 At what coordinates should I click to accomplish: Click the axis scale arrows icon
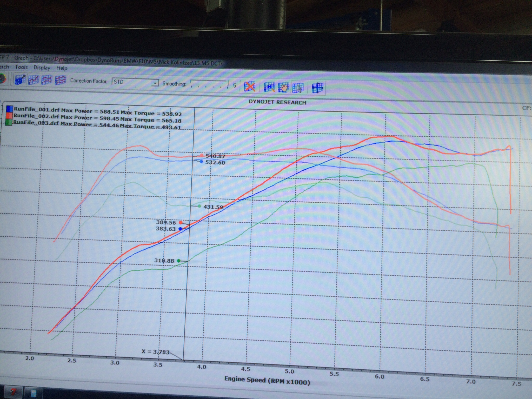(317, 88)
